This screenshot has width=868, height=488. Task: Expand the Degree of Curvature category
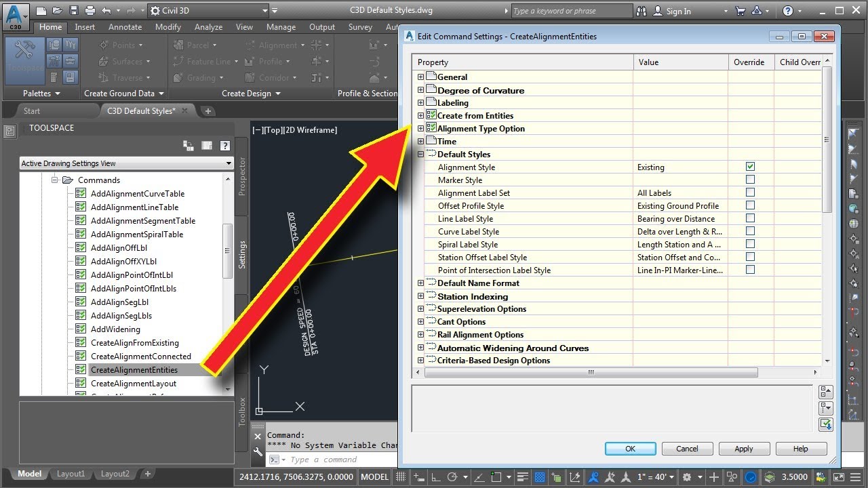coord(420,90)
